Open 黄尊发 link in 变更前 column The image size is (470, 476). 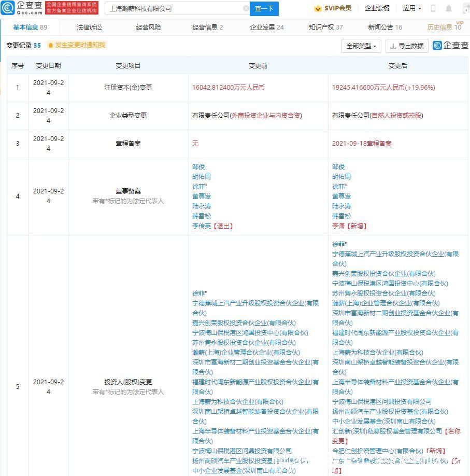pos(202,197)
